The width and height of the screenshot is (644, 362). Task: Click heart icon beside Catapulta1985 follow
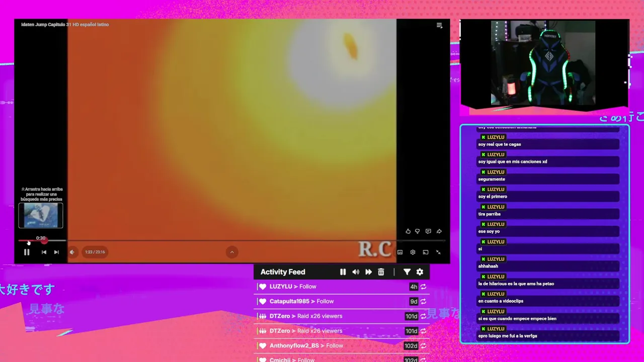[263, 301]
